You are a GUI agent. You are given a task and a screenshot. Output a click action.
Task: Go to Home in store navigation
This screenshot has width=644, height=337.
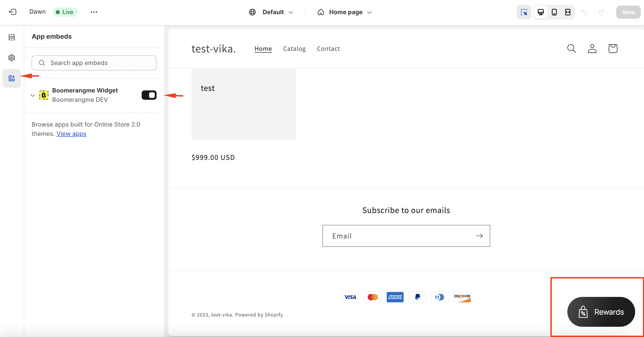pos(263,48)
